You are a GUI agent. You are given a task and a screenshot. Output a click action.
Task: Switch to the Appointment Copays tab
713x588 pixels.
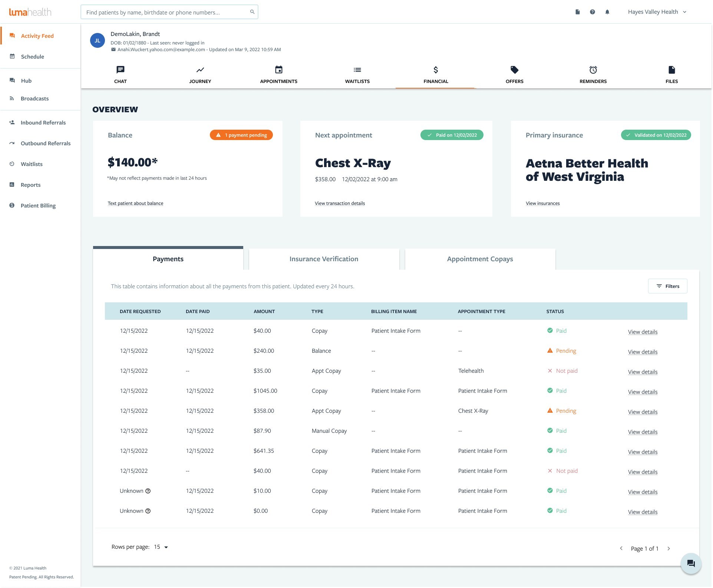click(480, 259)
